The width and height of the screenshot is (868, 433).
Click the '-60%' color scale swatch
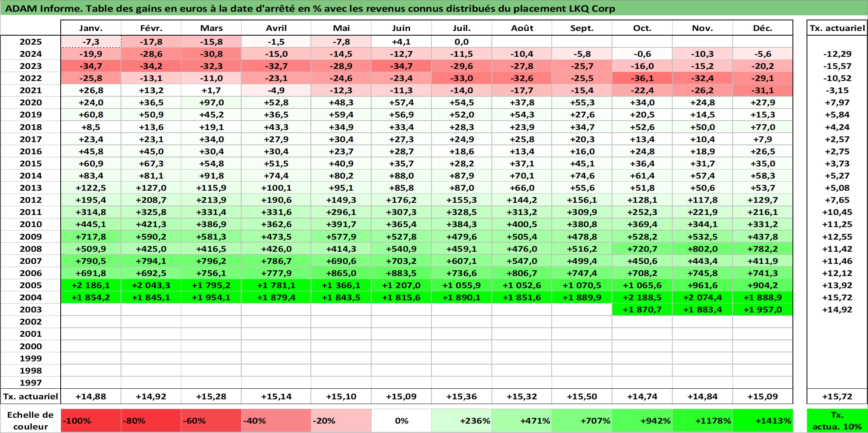point(211,421)
